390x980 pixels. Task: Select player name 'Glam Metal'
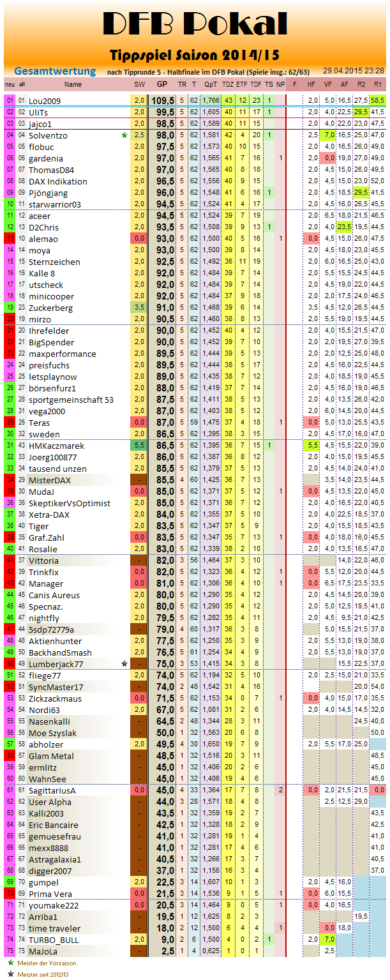(x=51, y=756)
